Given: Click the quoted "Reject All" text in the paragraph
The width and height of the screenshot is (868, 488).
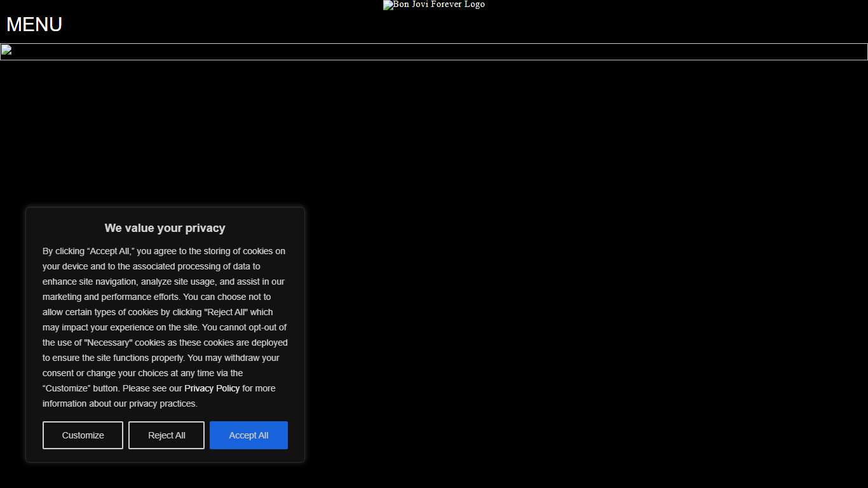Looking at the screenshot, I should (226, 312).
